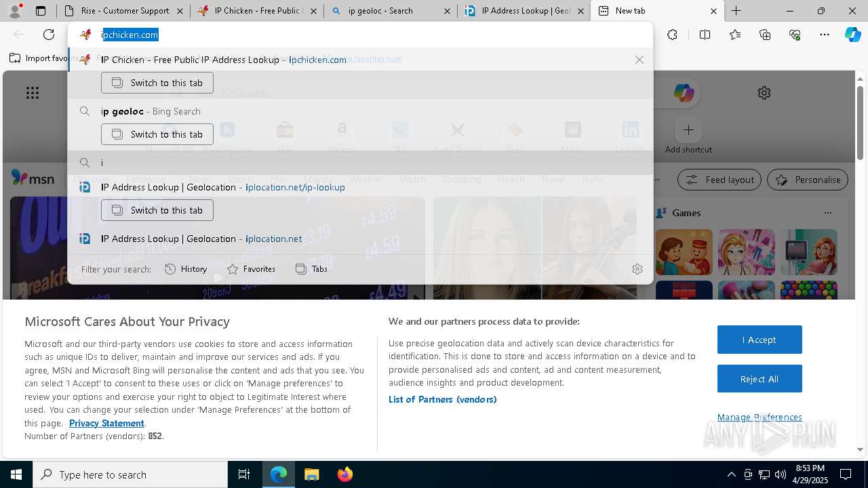Open Task View on taskbar
Screen dimensions: 868x488
[244, 474]
